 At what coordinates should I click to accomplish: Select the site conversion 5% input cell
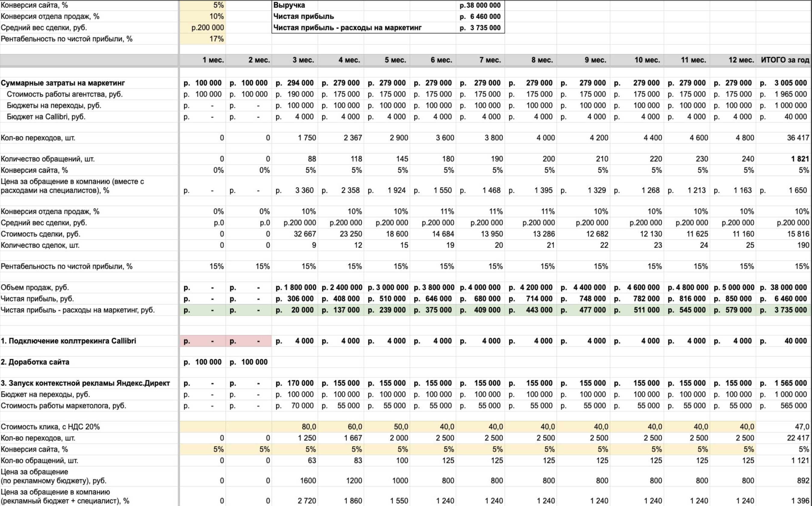pyautogui.click(x=203, y=5)
